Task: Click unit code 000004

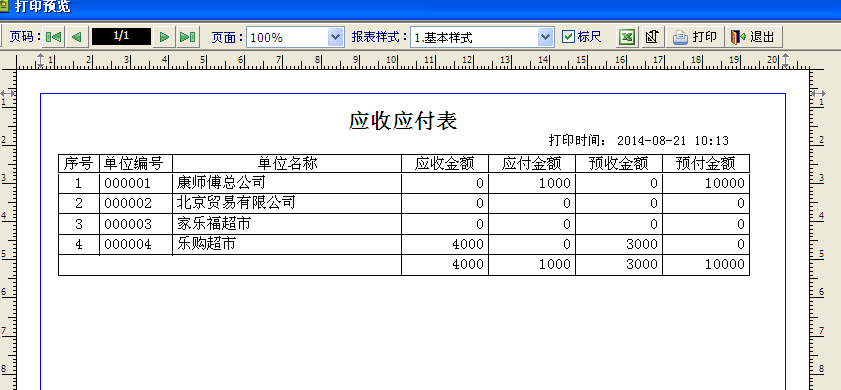Action: point(128,245)
